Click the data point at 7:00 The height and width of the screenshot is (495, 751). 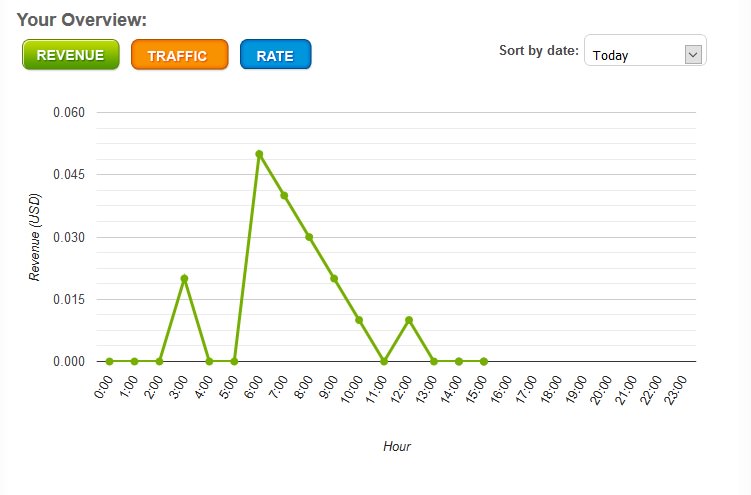[284, 196]
